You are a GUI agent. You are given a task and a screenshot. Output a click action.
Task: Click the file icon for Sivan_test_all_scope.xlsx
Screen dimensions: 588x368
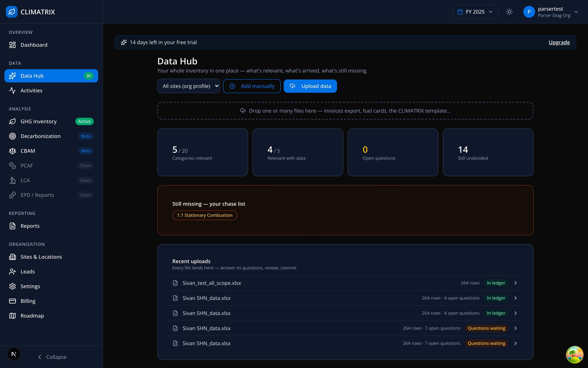click(175, 283)
